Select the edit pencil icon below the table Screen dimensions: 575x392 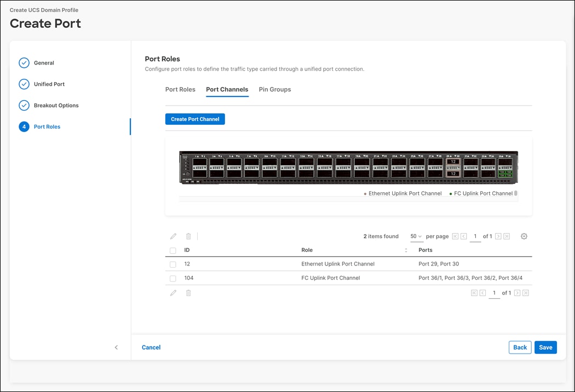click(173, 293)
